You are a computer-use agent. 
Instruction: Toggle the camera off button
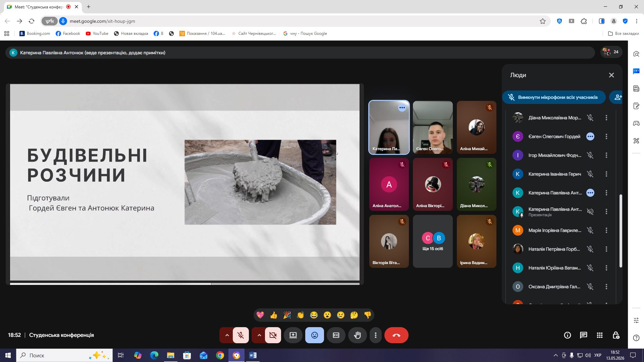pos(273,335)
